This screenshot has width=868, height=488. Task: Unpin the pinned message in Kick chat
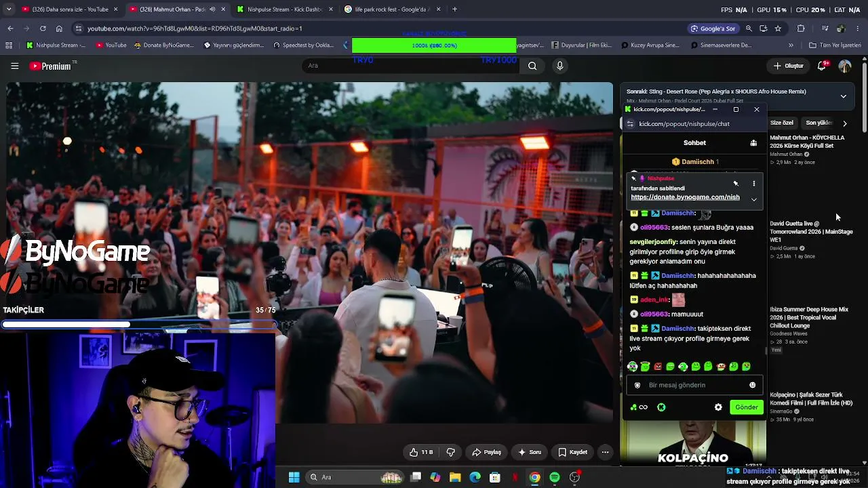(736, 184)
